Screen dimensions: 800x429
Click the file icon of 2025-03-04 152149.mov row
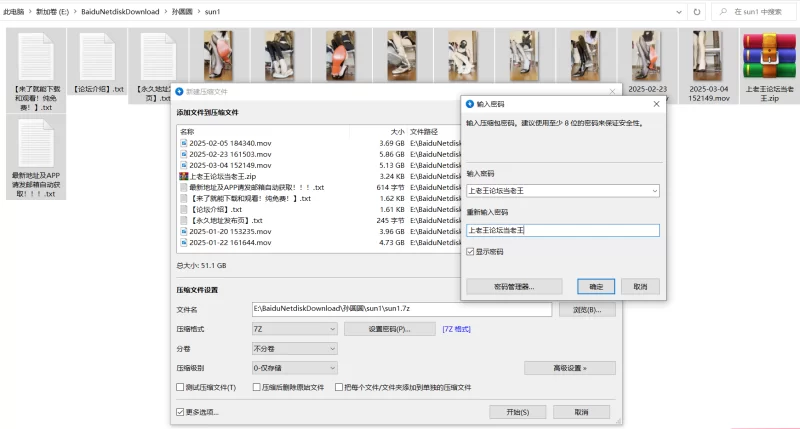tap(184, 165)
